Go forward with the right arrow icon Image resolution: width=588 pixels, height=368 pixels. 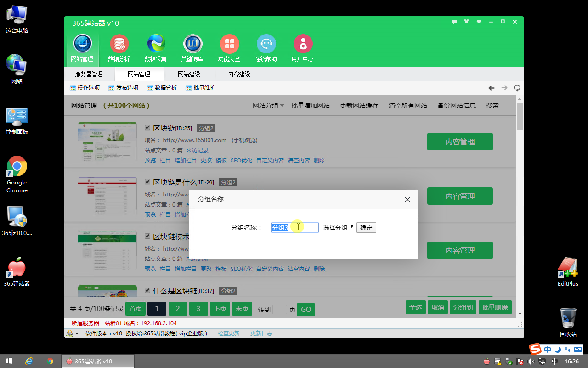click(x=504, y=88)
